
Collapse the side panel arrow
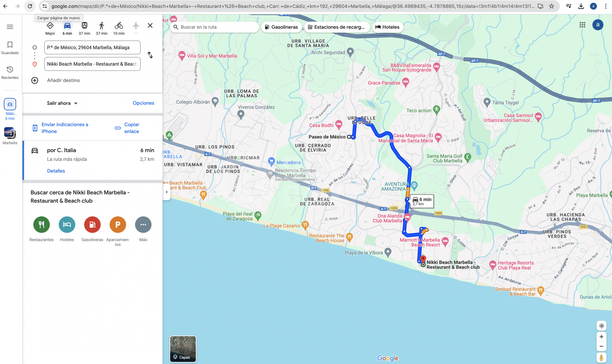tap(166, 192)
